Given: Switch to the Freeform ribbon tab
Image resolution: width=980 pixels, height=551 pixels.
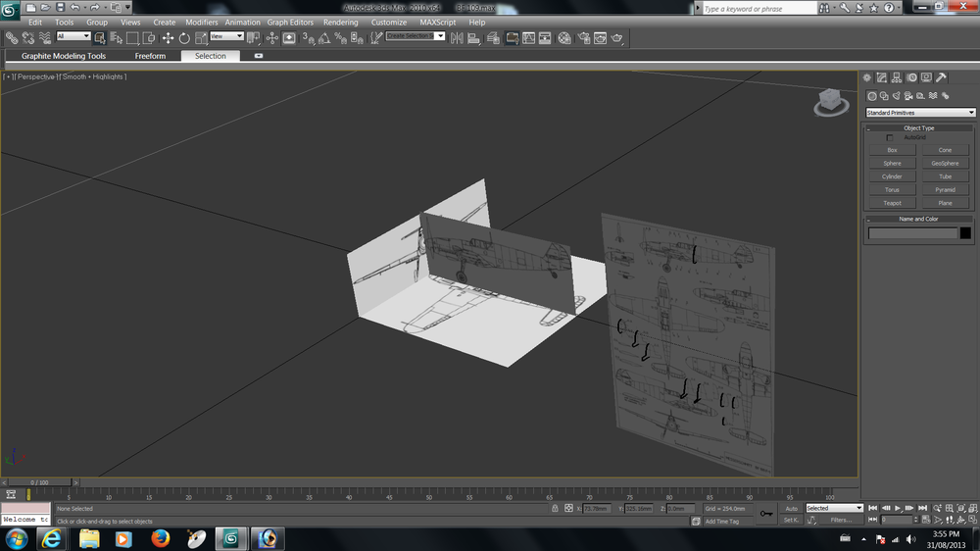Looking at the screenshot, I should [150, 56].
